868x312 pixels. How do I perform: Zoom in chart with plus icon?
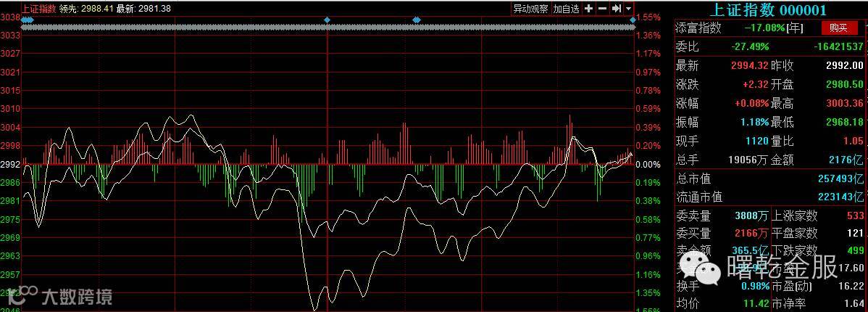point(588,8)
